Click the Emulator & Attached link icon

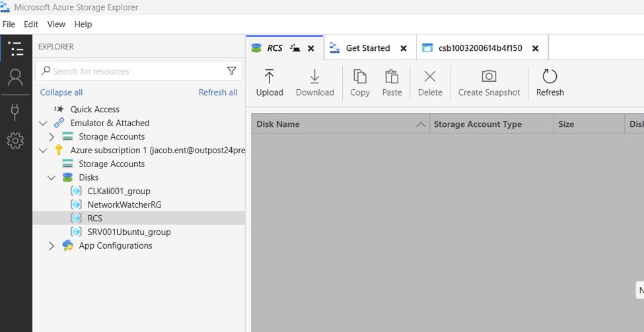coord(59,123)
